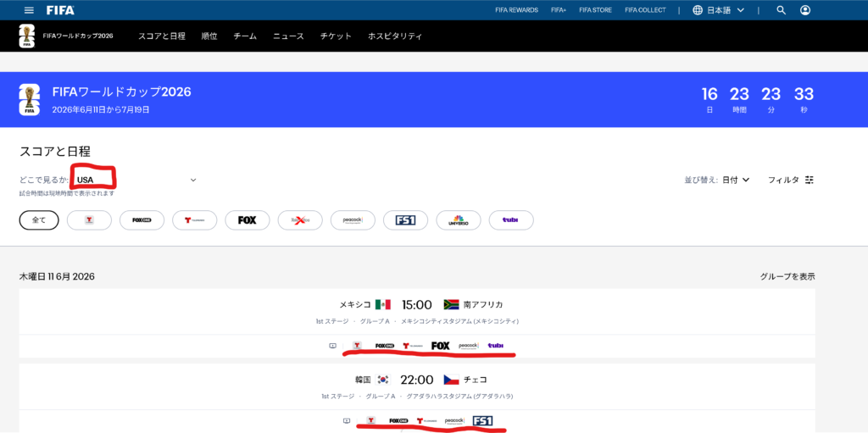Open the hamburger menu next to FIFA logo
Image resolution: width=868 pixels, height=433 pixels.
click(30, 10)
